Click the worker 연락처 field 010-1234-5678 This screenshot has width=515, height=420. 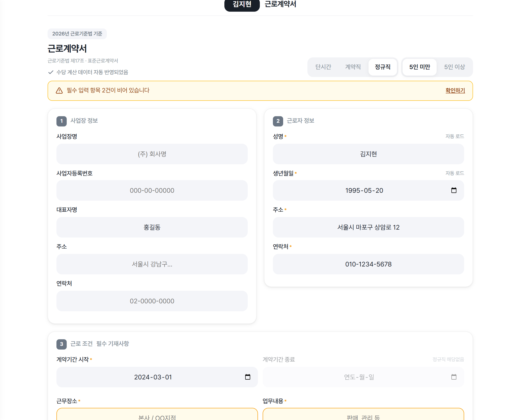(368, 264)
